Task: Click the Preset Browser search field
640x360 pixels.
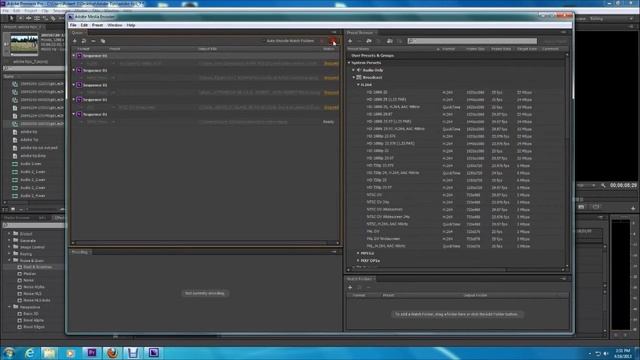Action: pyautogui.click(x=472, y=41)
